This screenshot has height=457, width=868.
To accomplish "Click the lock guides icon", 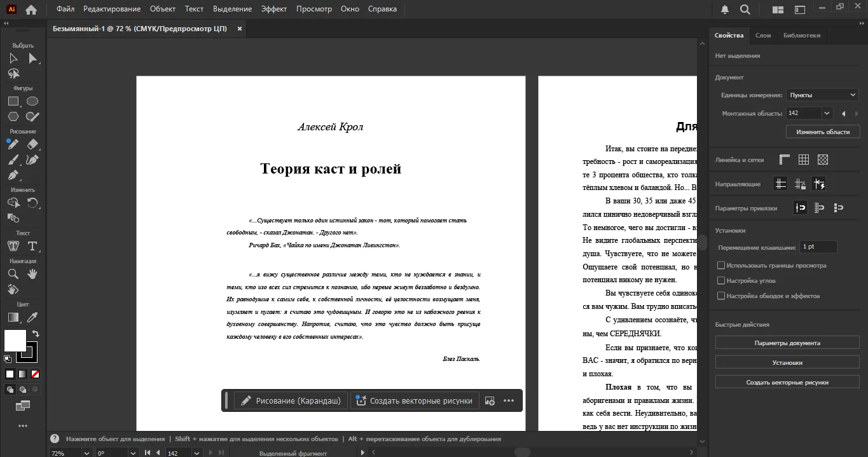I will pyautogui.click(x=800, y=184).
